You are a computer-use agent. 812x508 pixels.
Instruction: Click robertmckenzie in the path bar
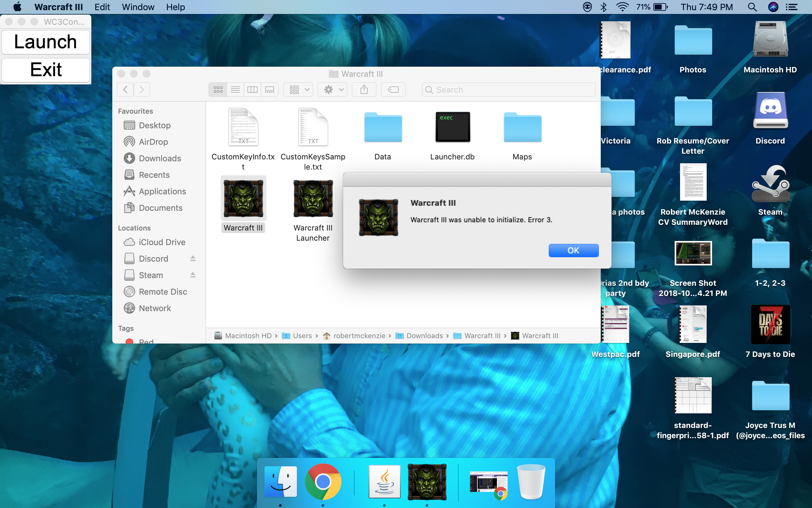354,336
